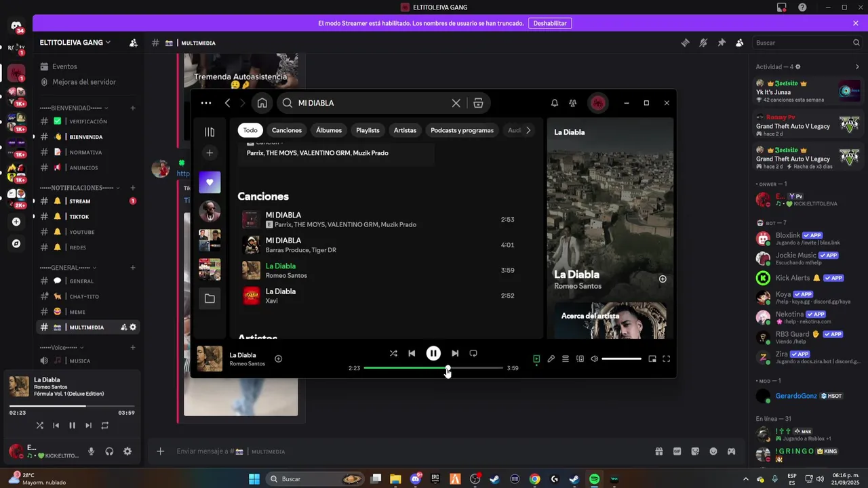Toggle Discord member list visibility
Image resolution: width=868 pixels, height=488 pixels.
pyautogui.click(x=740, y=43)
